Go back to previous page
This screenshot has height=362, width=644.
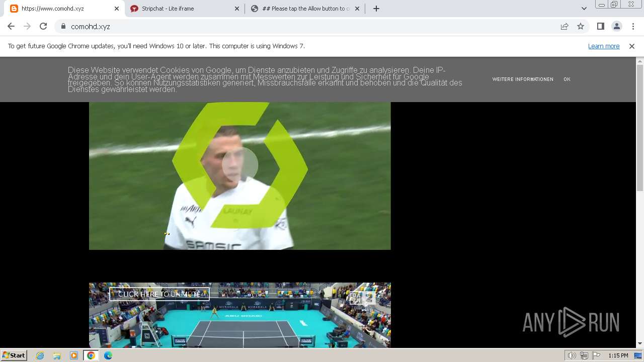(11, 26)
